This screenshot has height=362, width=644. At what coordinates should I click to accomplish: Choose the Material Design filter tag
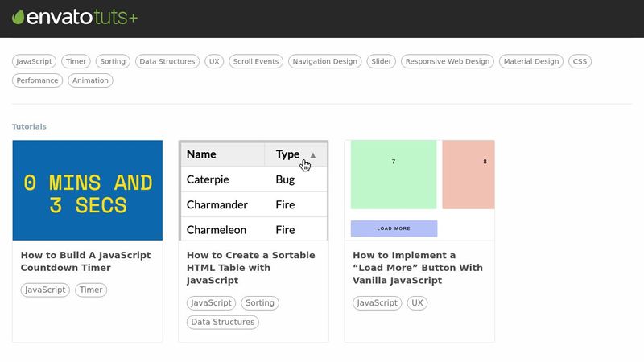click(x=531, y=61)
